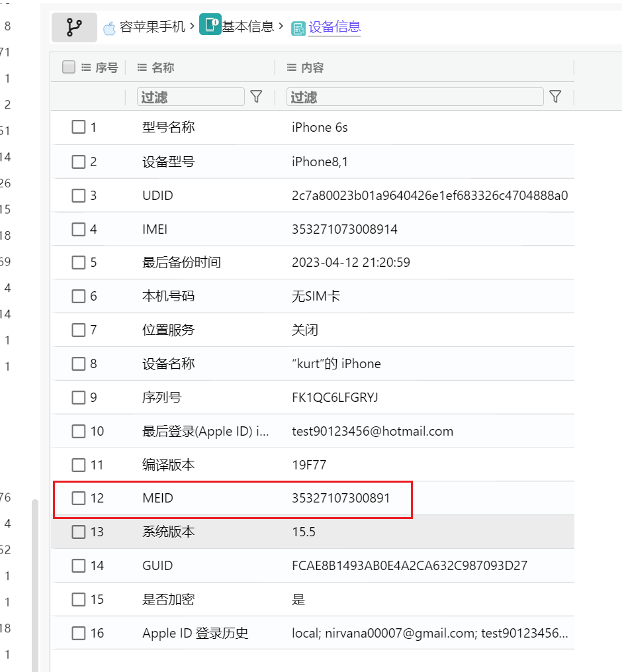
Task: Open 基本信息 breadcrumb item
Action: (x=247, y=27)
